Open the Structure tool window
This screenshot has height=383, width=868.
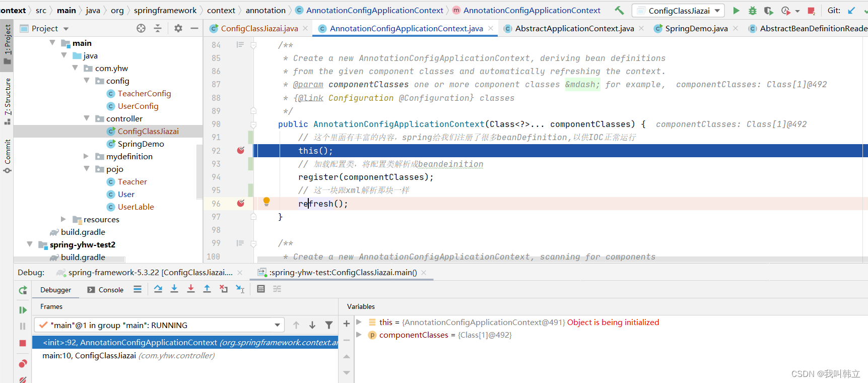click(x=7, y=102)
